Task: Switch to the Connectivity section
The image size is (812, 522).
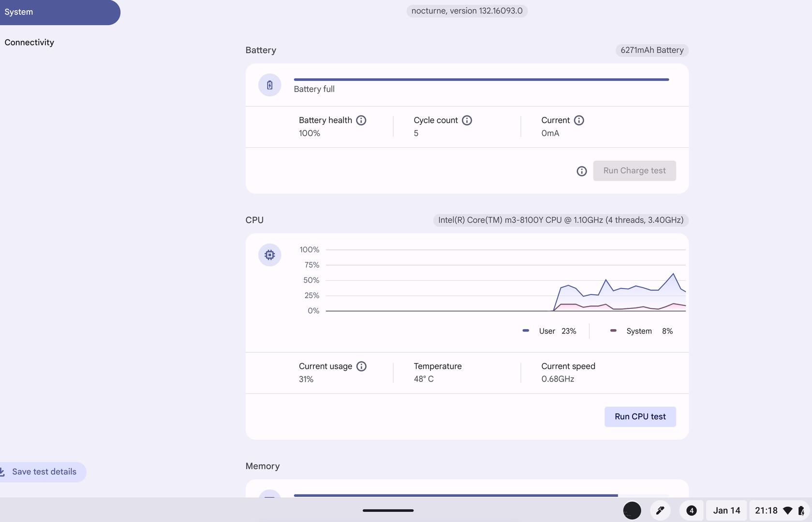Action: (x=30, y=43)
